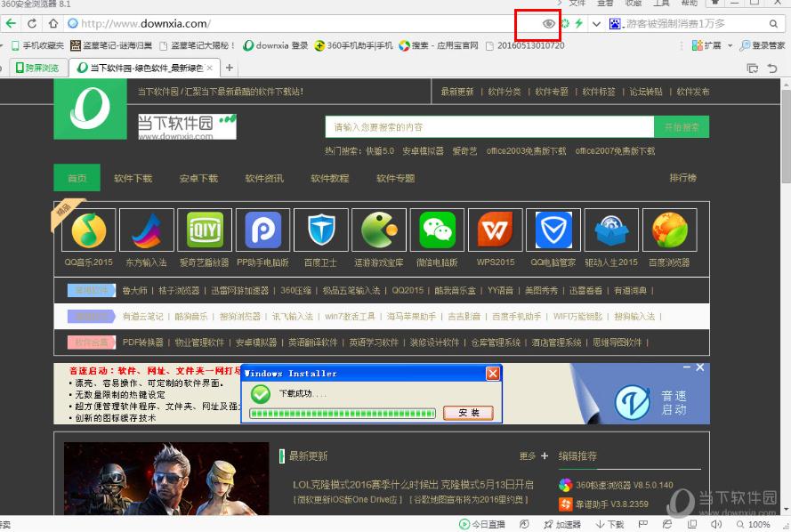Toggle the speed-boost lightning icon
The width and height of the screenshot is (791, 532).
click(x=577, y=24)
